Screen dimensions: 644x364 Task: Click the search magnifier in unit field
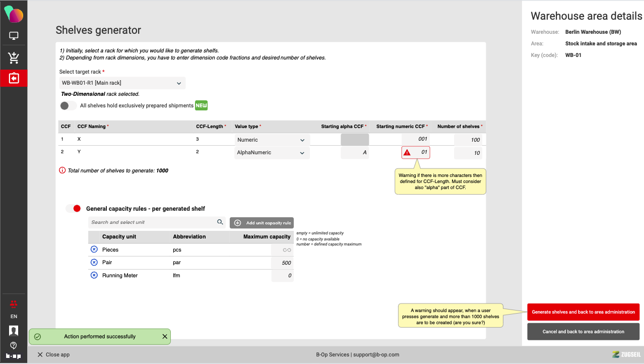pyautogui.click(x=220, y=222)
